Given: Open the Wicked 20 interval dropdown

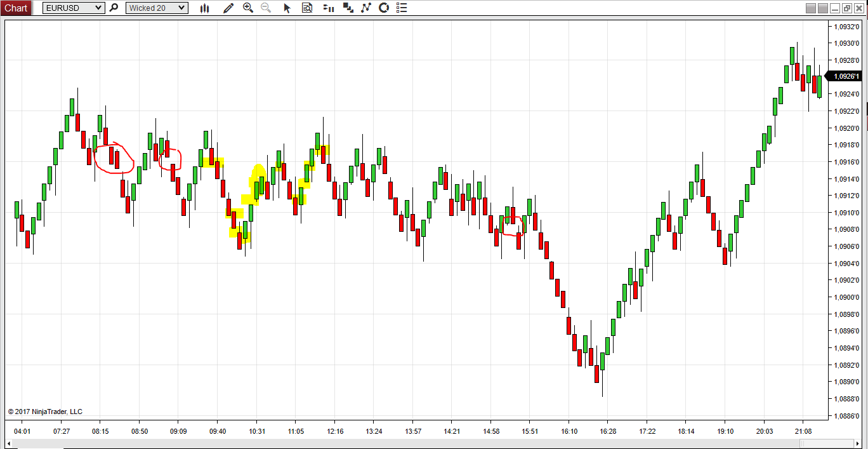Looking at the screenshot, I should (x=157, y=8).
